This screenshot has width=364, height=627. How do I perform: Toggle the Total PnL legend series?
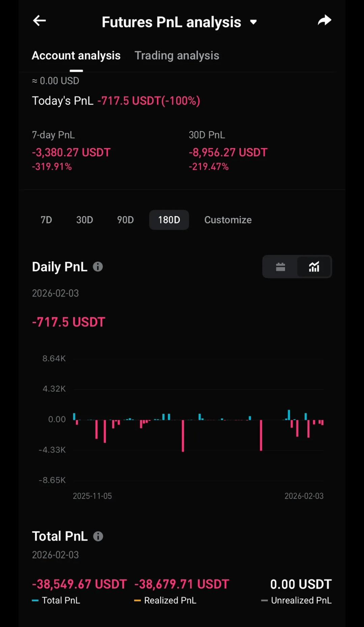[x=56, y=600]
